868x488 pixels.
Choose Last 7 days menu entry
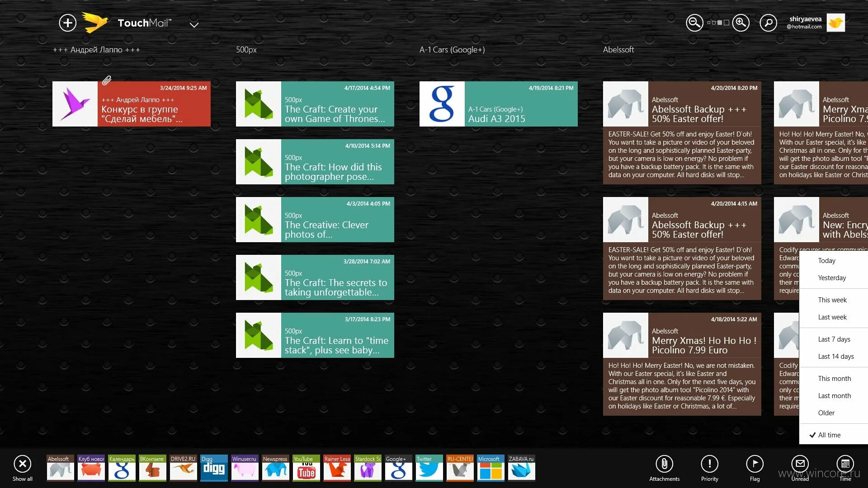pos(834,339)
